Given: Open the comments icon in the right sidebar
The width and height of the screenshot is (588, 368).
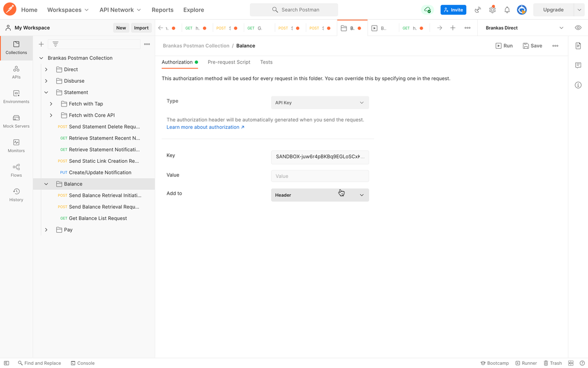Looking at the screenshot, I should (x=578, y=65).
